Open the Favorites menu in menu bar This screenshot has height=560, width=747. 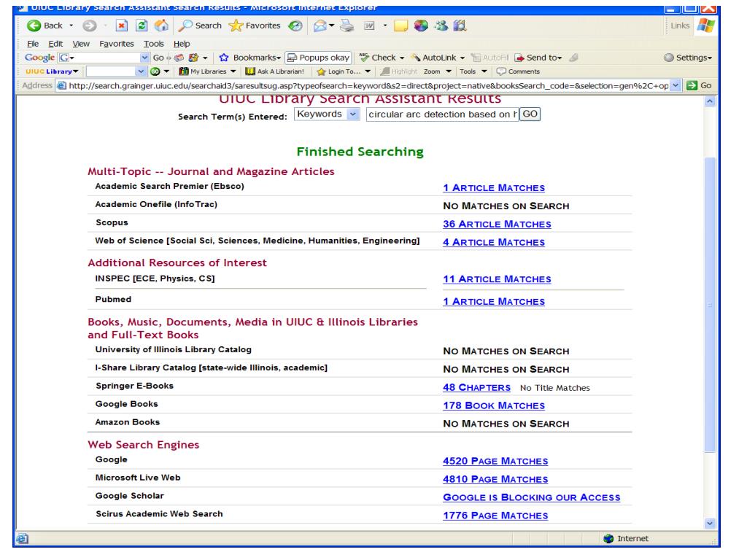click(117, 44)
